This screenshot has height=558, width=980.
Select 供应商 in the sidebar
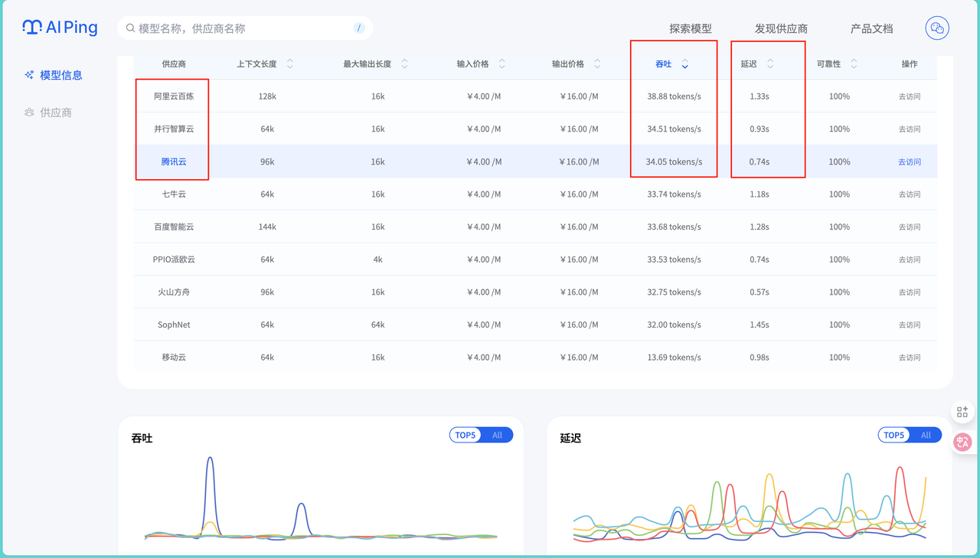coord(56,113)
